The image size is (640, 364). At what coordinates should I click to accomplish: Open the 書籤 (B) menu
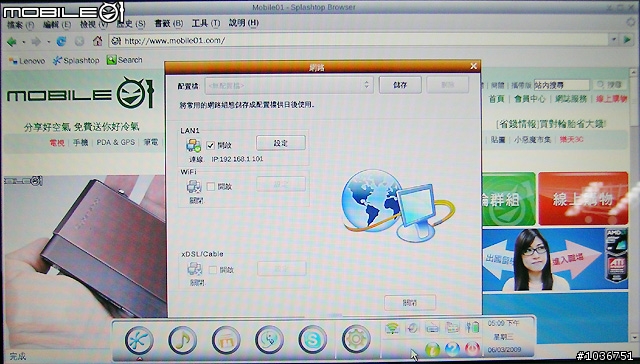(169, 24)
